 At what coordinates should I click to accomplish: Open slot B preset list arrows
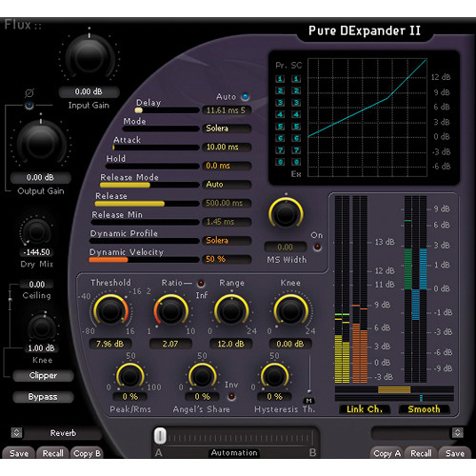click(x=457, y=432)
